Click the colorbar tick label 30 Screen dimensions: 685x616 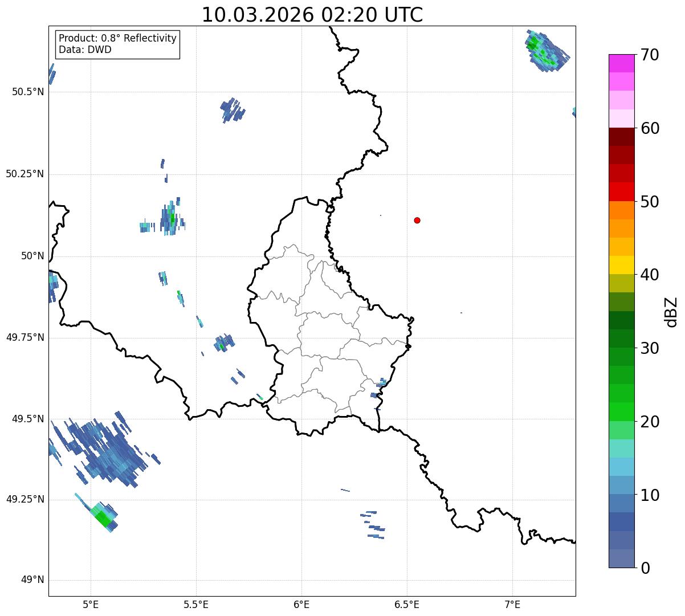coord(650,348)
